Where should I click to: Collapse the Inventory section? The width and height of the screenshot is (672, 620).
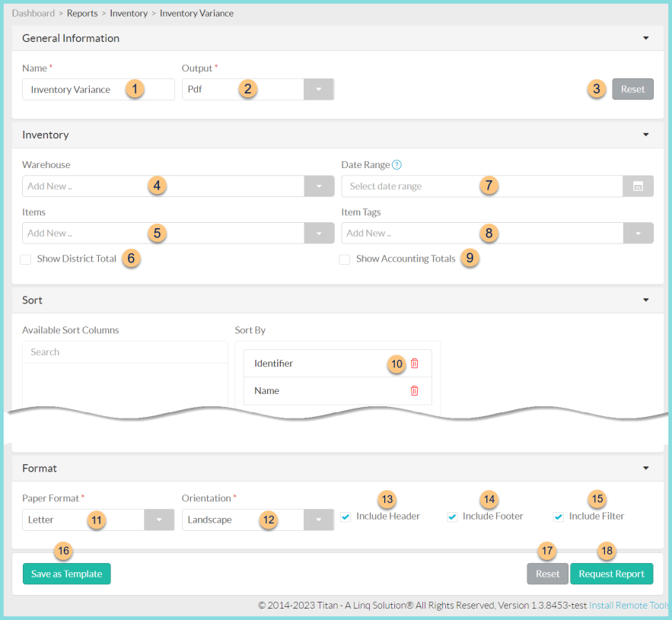click(x=645, y=134)
